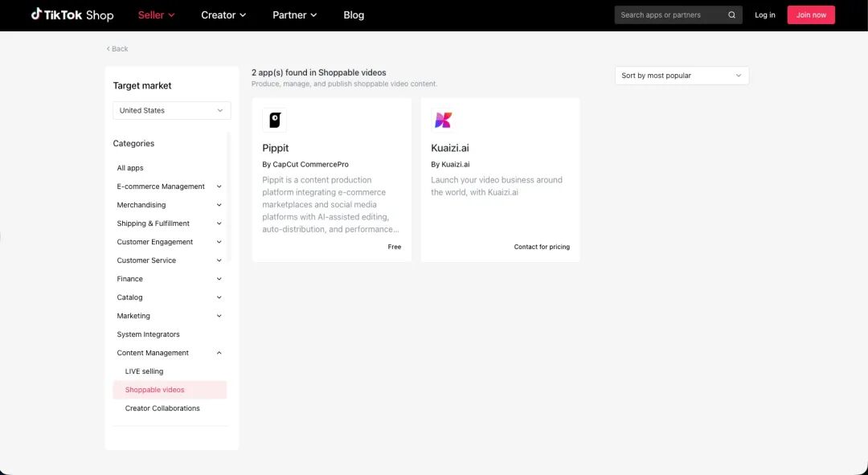Screen dimensions: 868x475
Task: Click the Join now button
Action: pyautogui.click(x=811, y=15)
